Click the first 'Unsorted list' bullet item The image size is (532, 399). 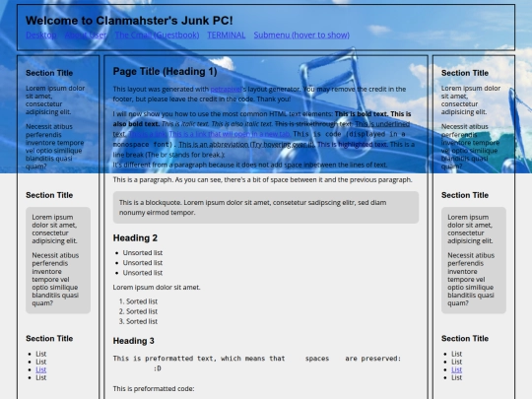click(143, 253)
